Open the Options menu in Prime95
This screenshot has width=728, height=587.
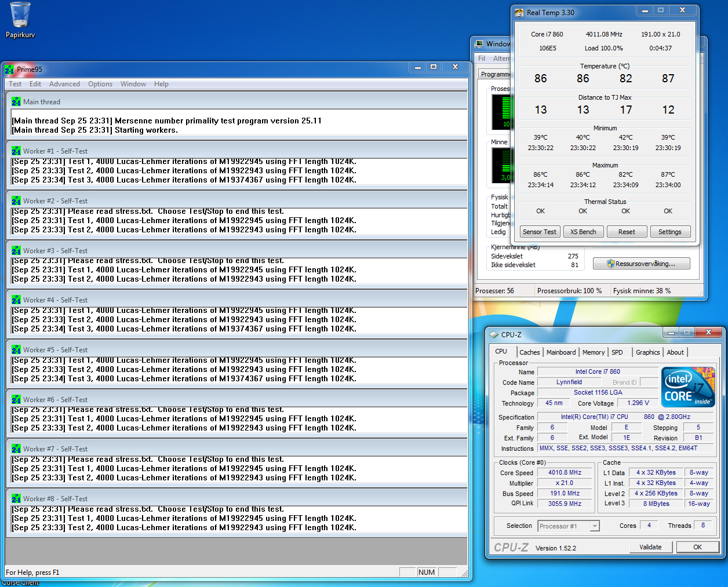pyautogui.click(x=100, y=84)
